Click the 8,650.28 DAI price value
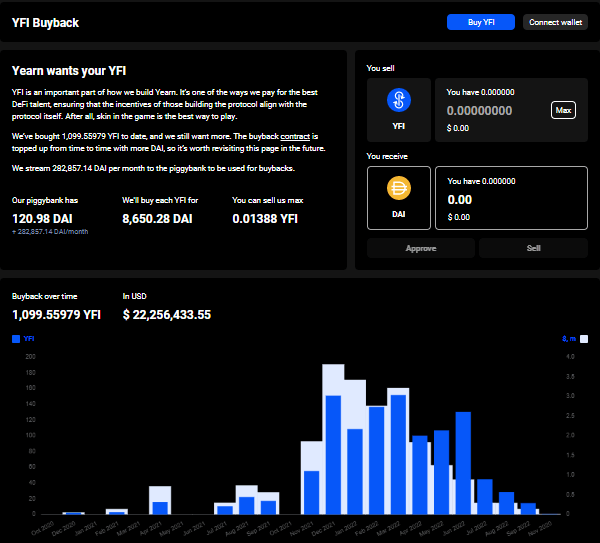The width and height of the screenshot is (600, 543). click(x=157, y=217)
